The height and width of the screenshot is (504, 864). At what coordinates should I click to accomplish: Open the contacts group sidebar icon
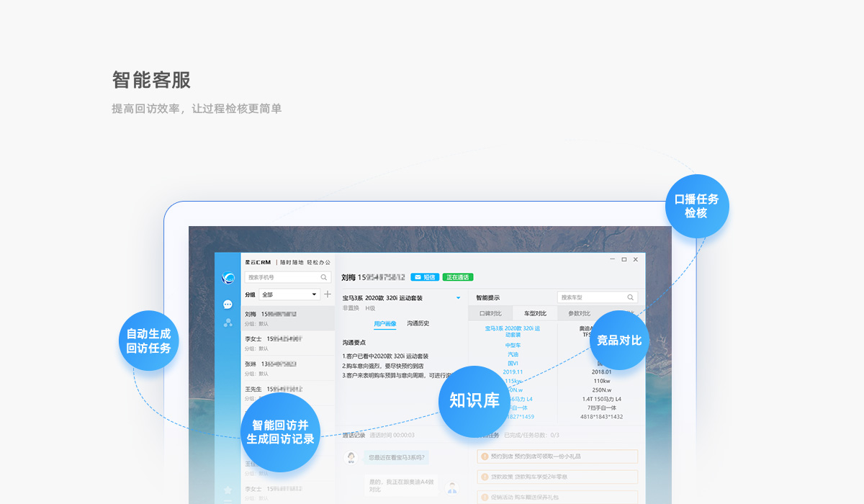228,323
